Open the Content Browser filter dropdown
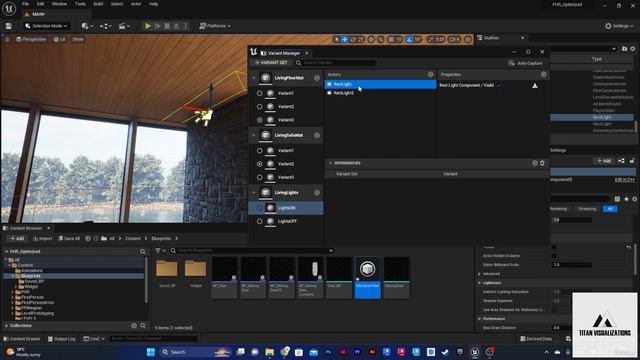 (x=160, y=251)
